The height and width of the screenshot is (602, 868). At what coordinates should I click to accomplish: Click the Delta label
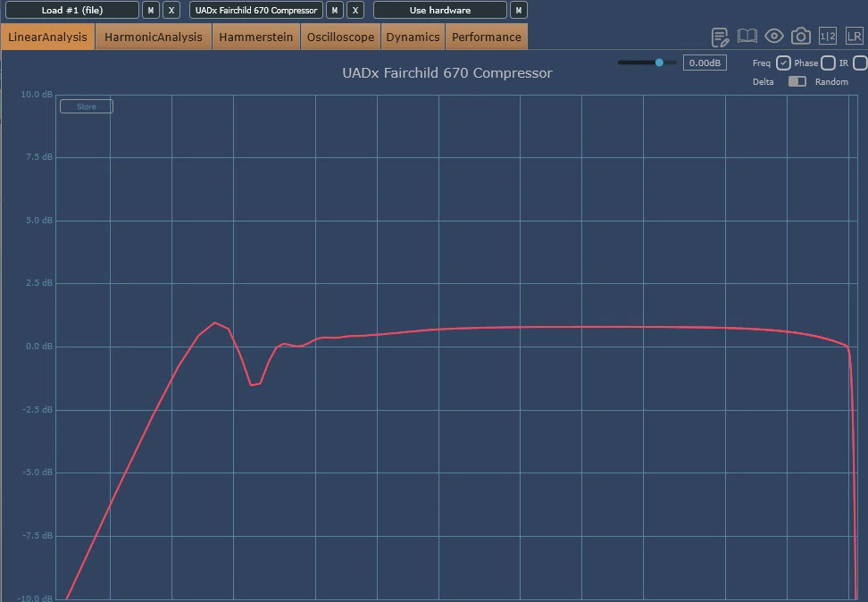coord(763,81)
